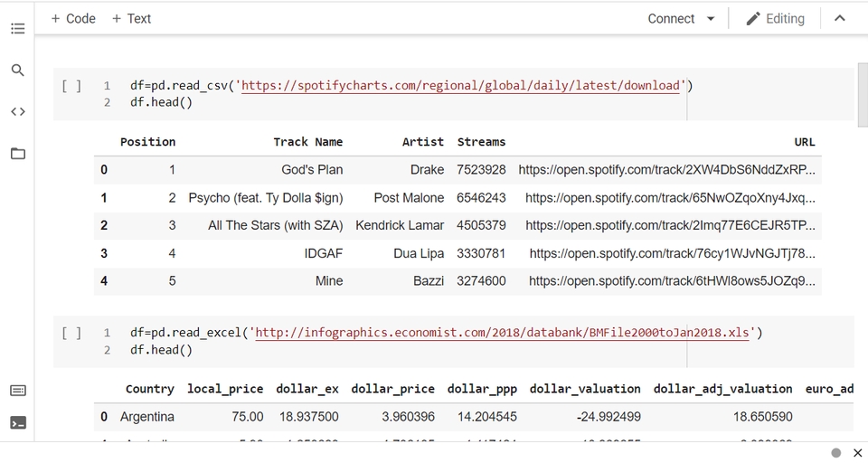Screen dimensions: 868x463
Task: Select the streams value 4505379
Action: 481,225
